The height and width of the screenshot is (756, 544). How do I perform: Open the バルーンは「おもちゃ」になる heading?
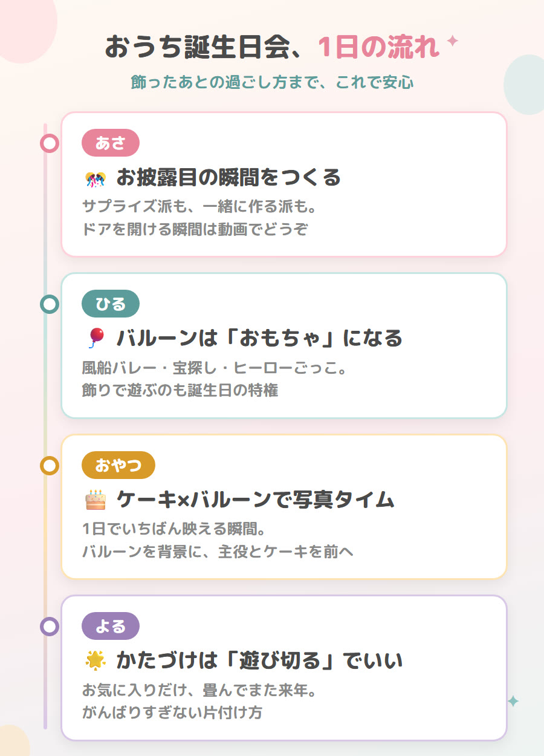pos(259,338)
